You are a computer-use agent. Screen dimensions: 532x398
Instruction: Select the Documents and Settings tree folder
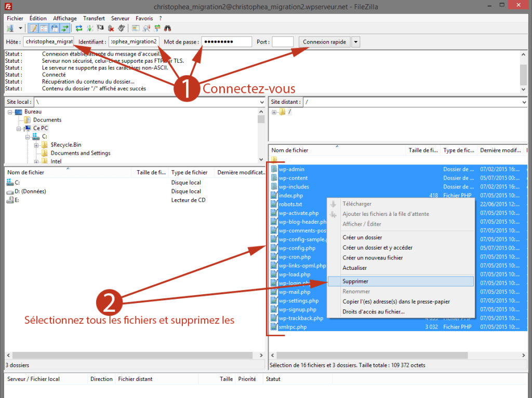coord(81,153)
